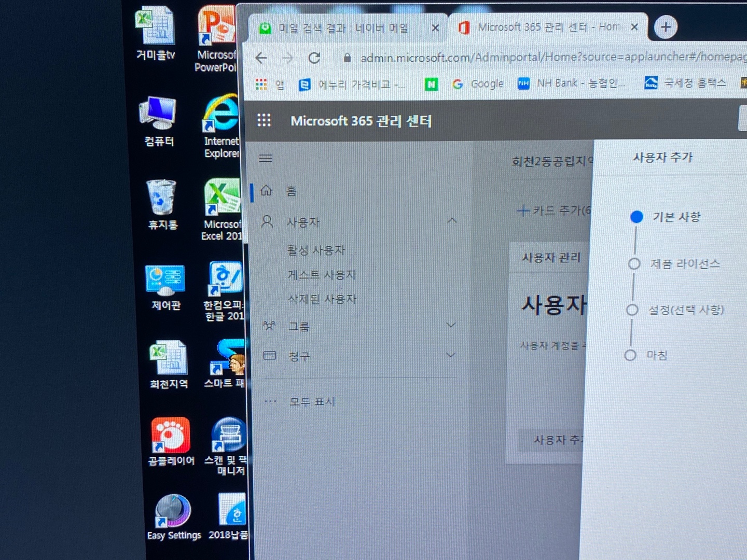
Task: Click the browser forward arrow
Action: pyautogui.click(x=288, y=58)
